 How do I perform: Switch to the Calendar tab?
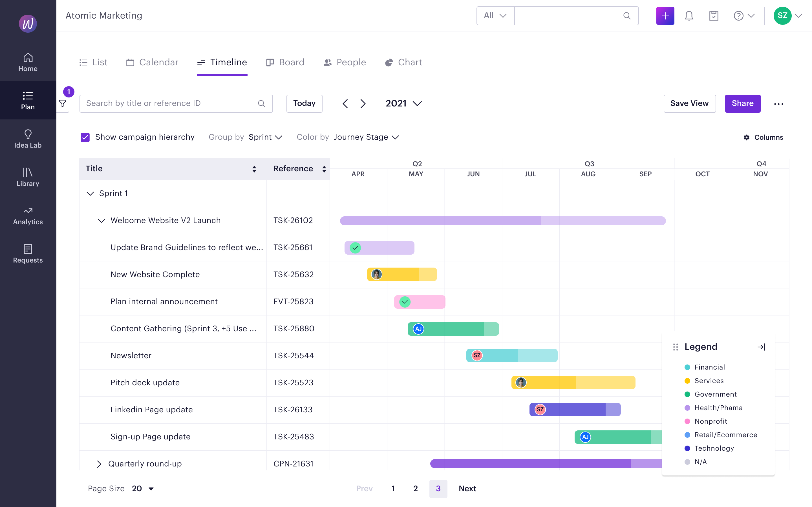[x=152, y=62]
